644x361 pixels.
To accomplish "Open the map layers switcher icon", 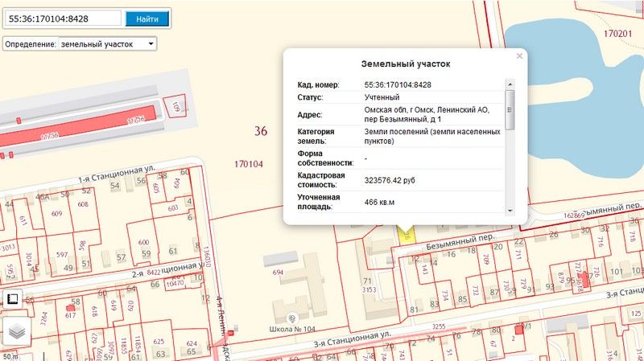I will point(17,330).
